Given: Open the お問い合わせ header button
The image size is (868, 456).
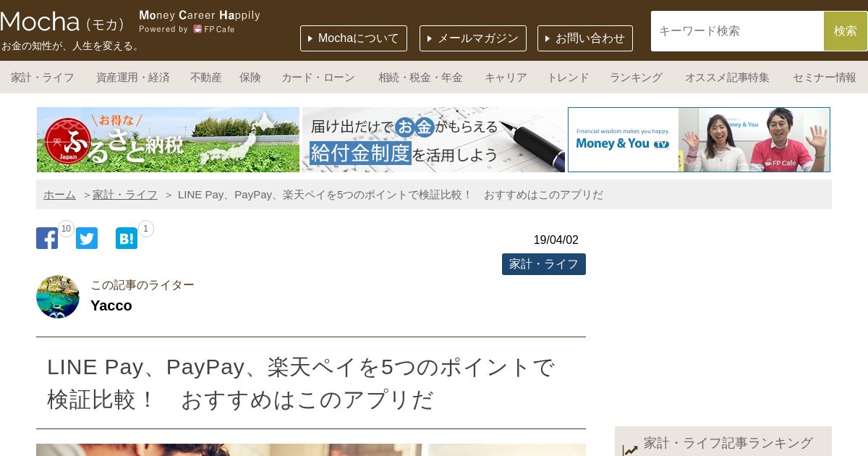Looking at the screenshot, I should click(x=585, y=38).
